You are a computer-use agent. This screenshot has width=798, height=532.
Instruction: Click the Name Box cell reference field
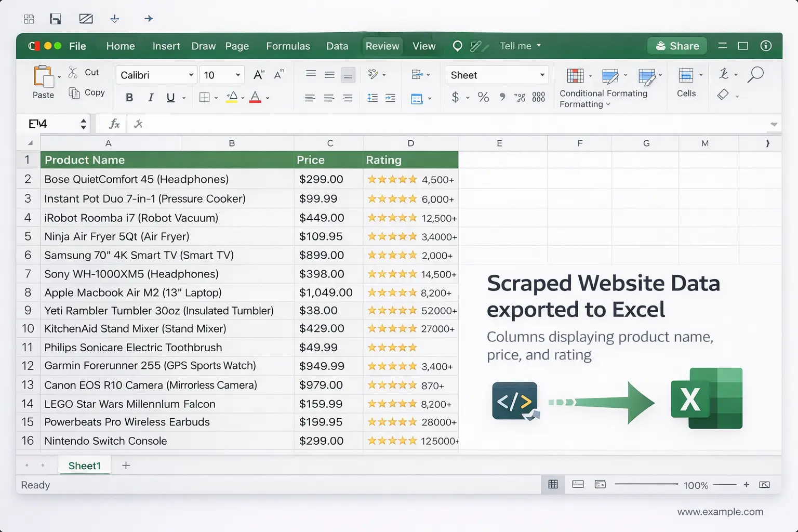click(53, 124)
